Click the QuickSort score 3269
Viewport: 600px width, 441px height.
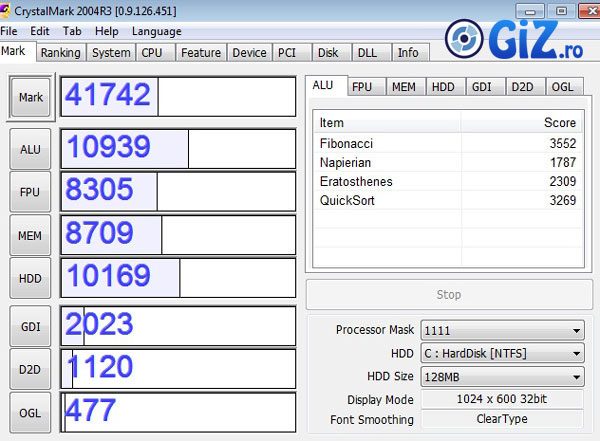pos(562,200)
